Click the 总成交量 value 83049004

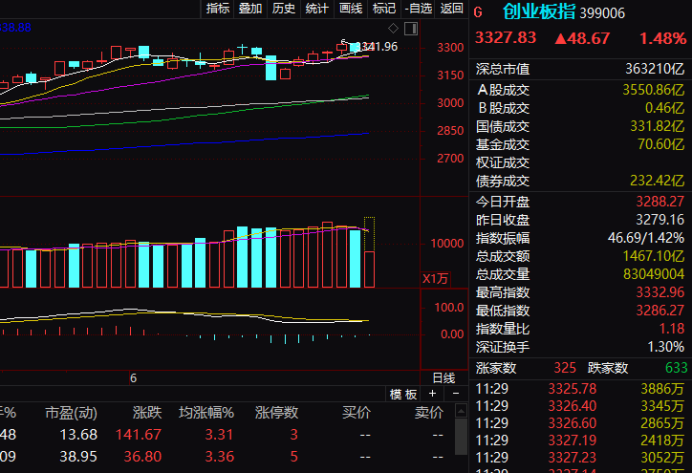[654, 274]
